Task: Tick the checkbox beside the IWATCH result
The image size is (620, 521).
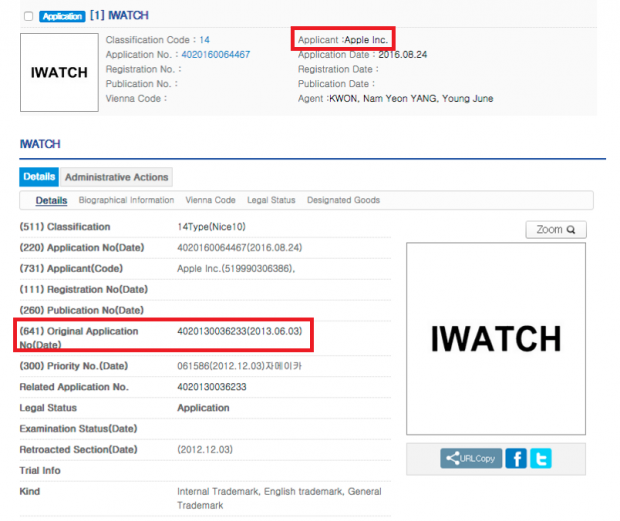Action: [x=28, y=17]
